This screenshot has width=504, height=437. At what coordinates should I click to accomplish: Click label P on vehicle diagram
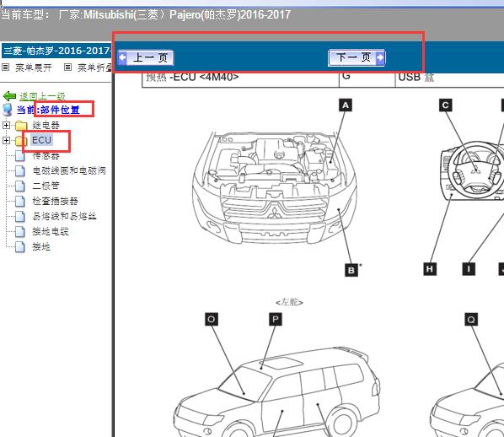(276, 319)
